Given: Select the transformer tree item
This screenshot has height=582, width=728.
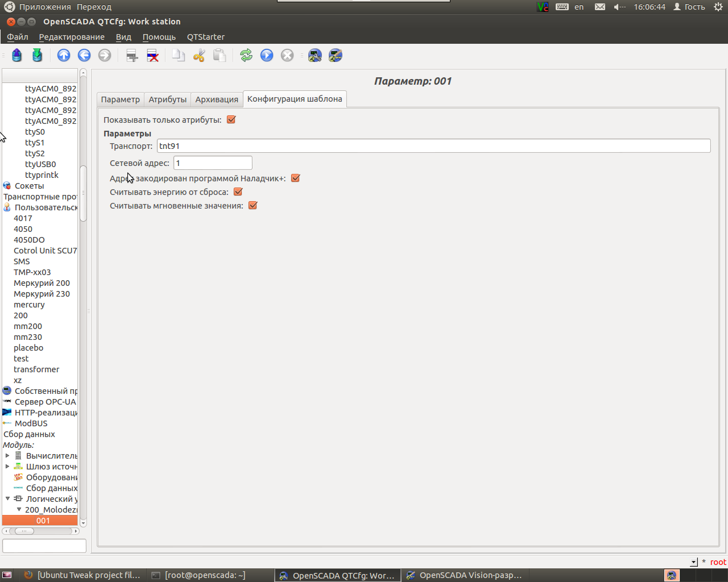Looking at the screenshot, I should click(x=36, y=369).
